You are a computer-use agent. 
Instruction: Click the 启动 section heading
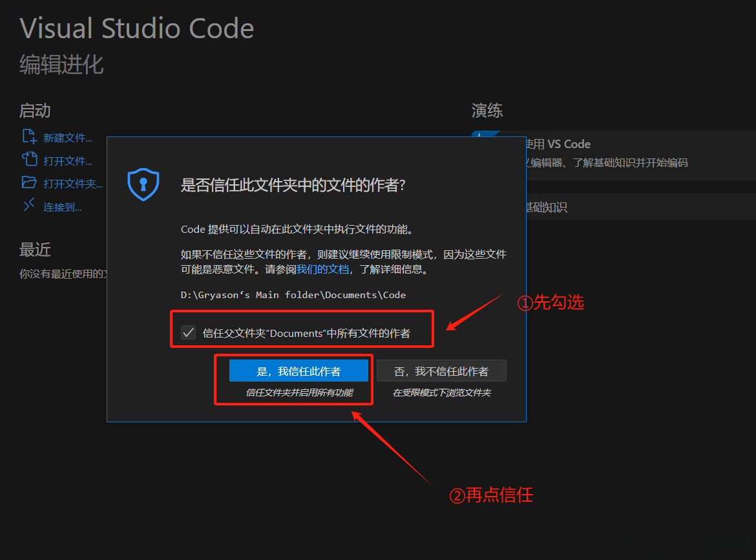tap(34, 111)
